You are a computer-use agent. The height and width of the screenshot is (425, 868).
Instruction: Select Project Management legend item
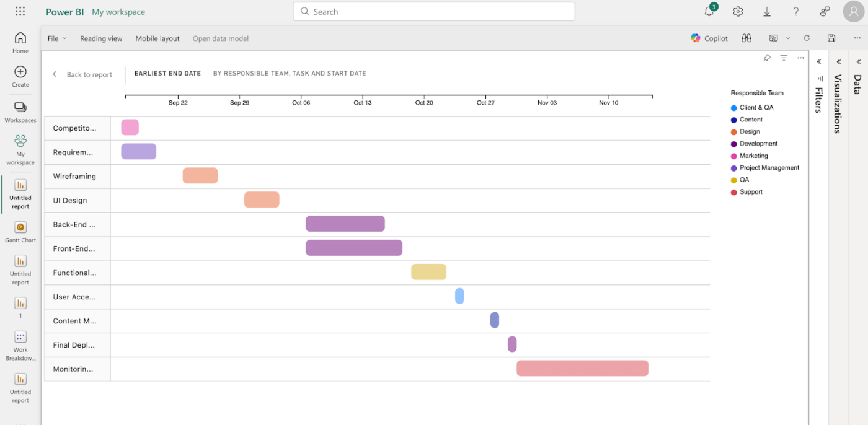point(765,168)
